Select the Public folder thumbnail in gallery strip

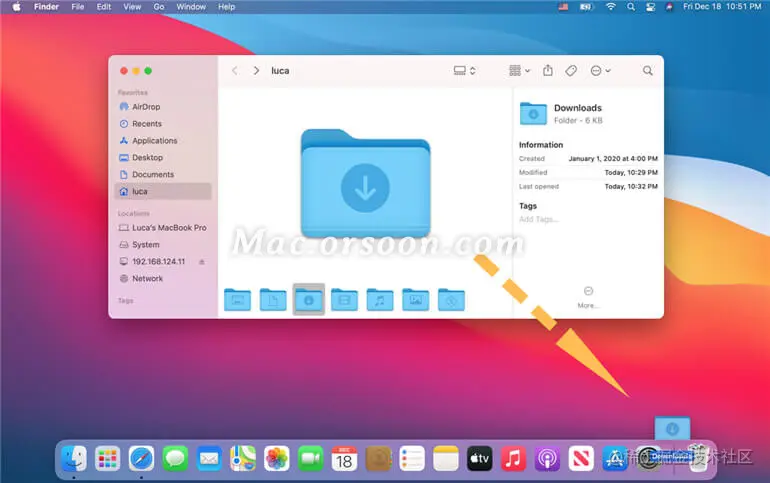pyautogui.click(x=451, y=299)
